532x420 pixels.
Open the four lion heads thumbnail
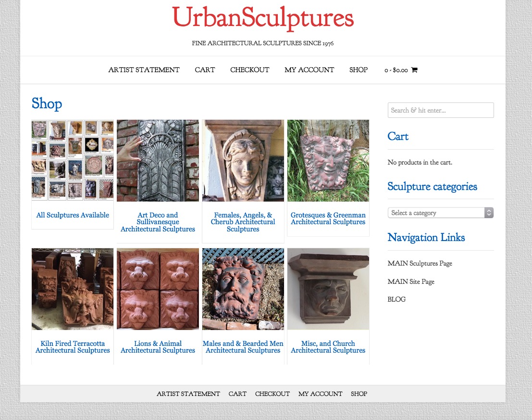click(x=158, y=289)
